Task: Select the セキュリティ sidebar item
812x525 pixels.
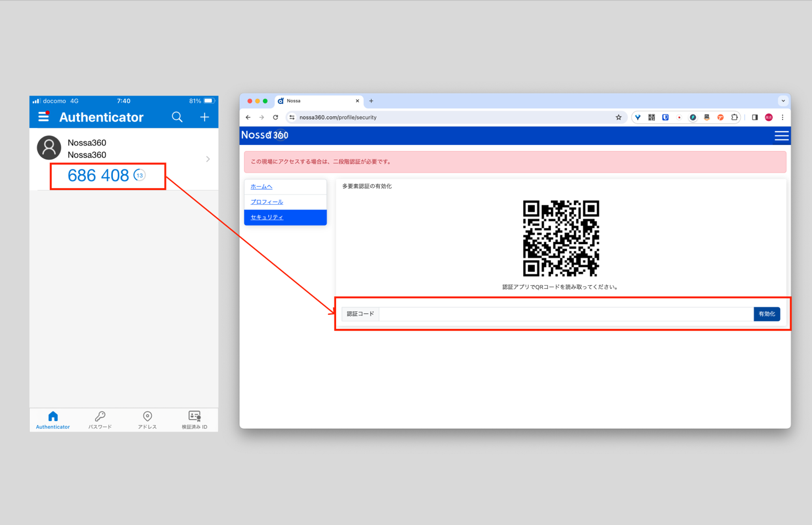Action: pyautogui.click(x=285, y=217)
